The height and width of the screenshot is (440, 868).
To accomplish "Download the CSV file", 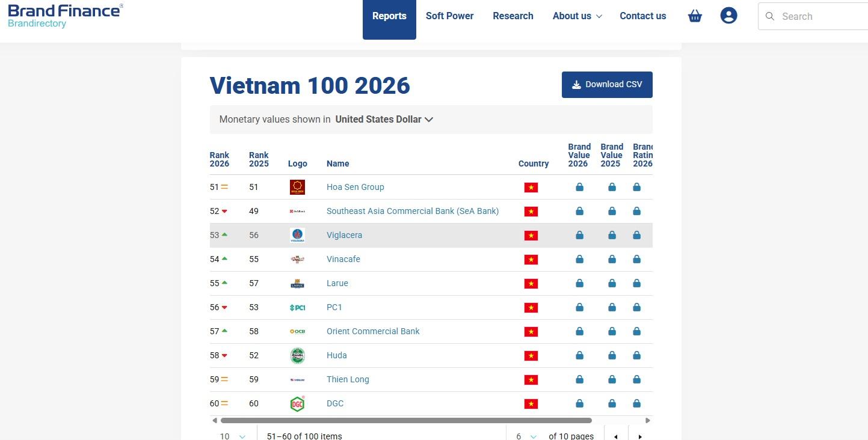I will click(x=607, y=85).
